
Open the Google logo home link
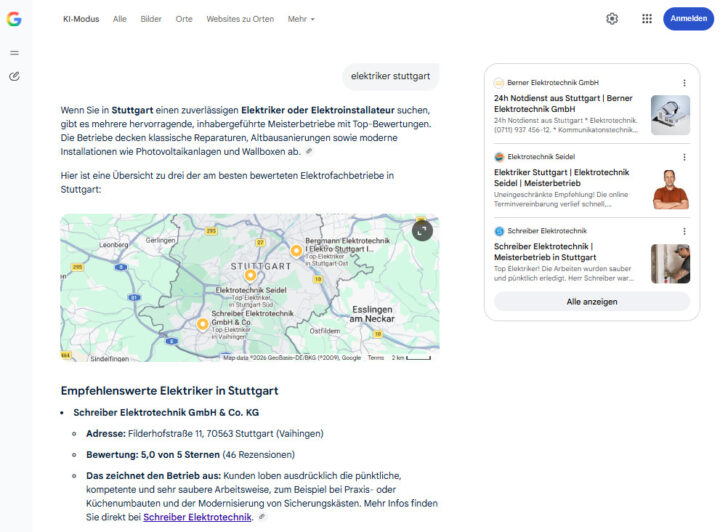point(14,19)
